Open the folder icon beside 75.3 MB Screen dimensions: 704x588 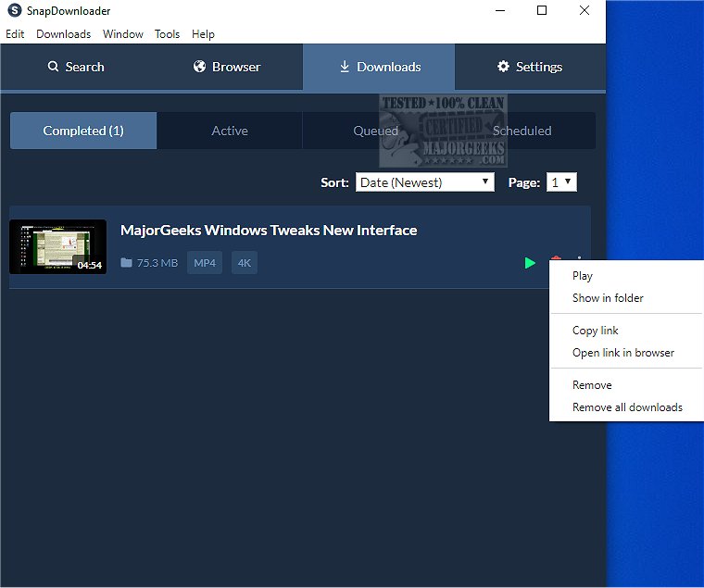pyautogui.click(x=126, y=263)
